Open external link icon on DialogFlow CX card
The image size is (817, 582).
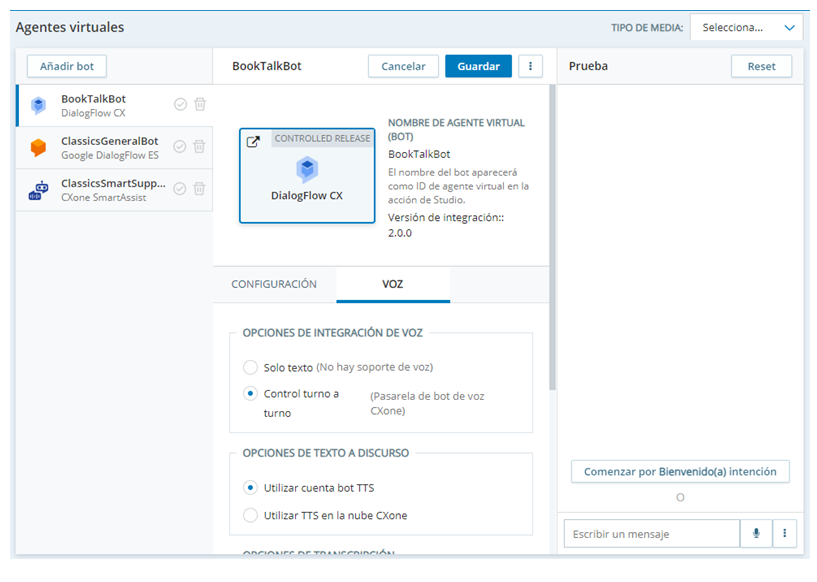[x=253, y=142]
